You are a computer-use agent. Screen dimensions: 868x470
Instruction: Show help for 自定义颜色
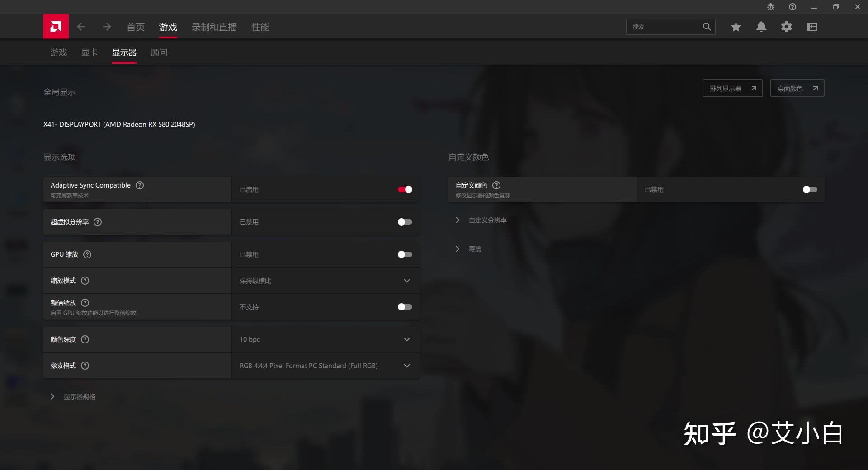496,185
